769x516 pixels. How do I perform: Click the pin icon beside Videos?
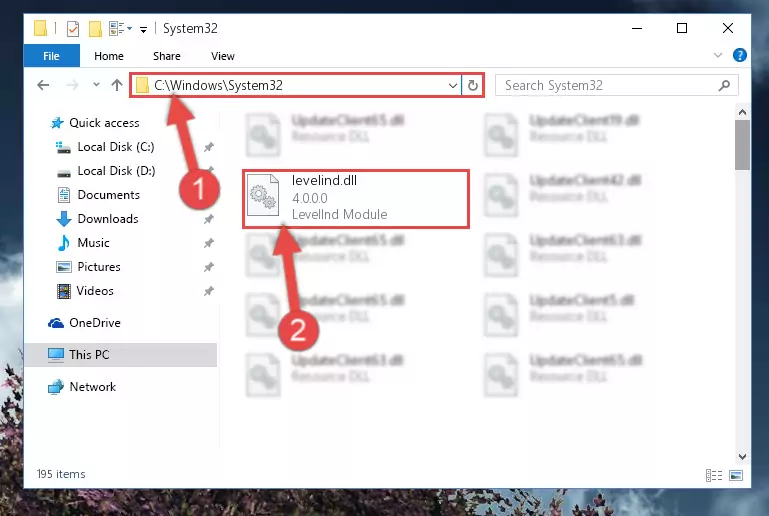click(x=209, y=291)
